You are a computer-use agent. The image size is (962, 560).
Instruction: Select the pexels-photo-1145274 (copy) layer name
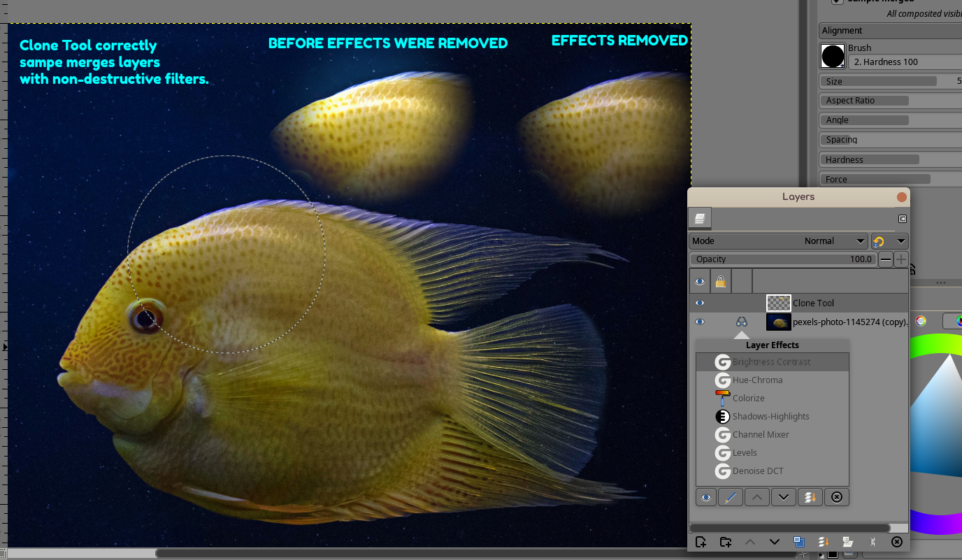pyautogui.click(x=850, y=322)
